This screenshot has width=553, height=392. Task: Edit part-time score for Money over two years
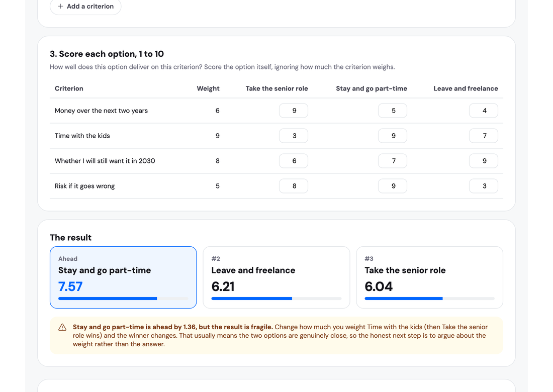393,111
